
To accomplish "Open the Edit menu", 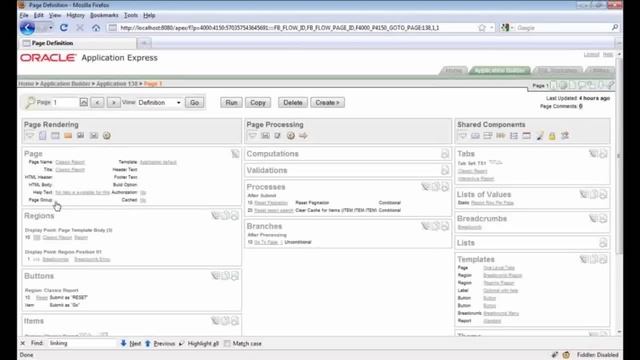I will pos(38,15).
